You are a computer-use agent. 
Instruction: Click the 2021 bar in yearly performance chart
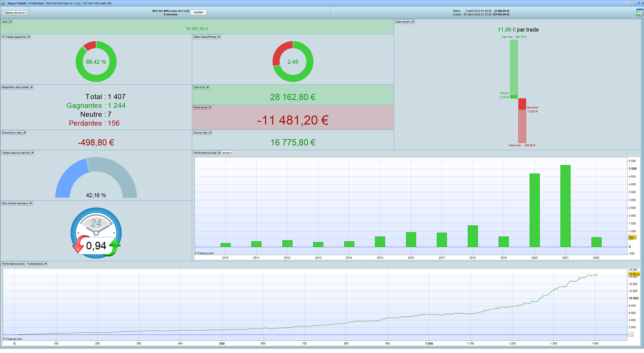pos(565,206)
